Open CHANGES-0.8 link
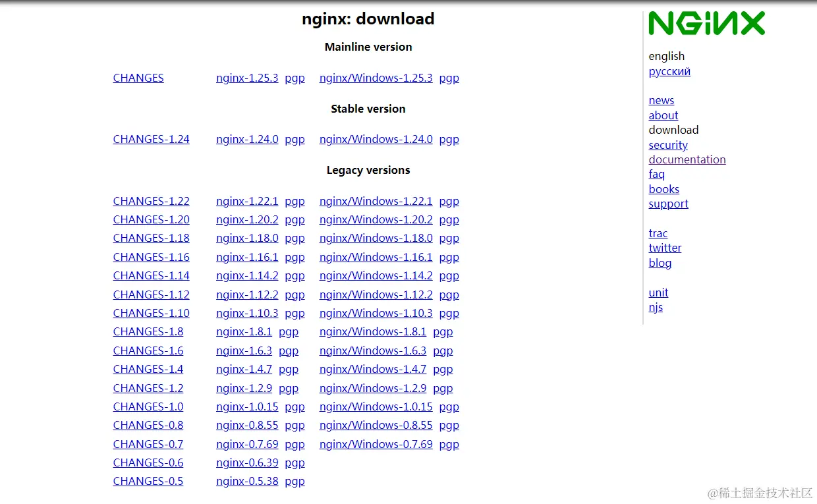Image resolution: width=817 pixels, height=504 pixels. pyautogui.click(x=148, y=425)
